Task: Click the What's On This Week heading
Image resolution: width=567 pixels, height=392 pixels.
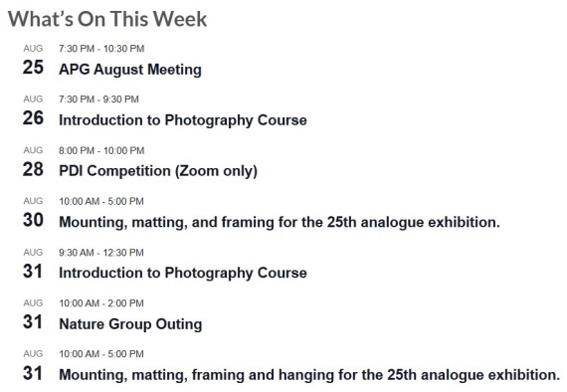Action: (x=107, y=19)
